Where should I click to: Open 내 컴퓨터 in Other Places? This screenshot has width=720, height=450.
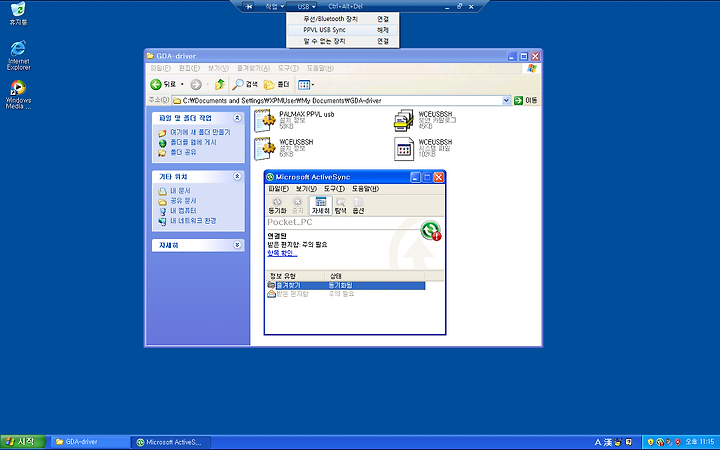point(183,211)
